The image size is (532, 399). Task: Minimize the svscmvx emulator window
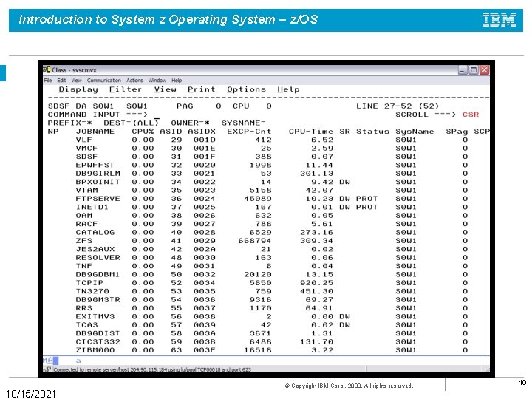[463, 70]
